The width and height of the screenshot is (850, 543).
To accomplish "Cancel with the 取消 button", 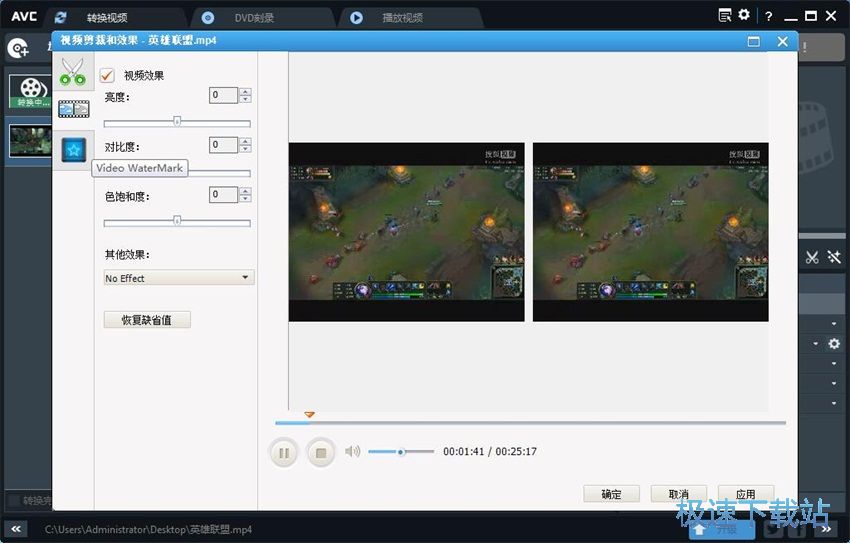I will [679, 494].
